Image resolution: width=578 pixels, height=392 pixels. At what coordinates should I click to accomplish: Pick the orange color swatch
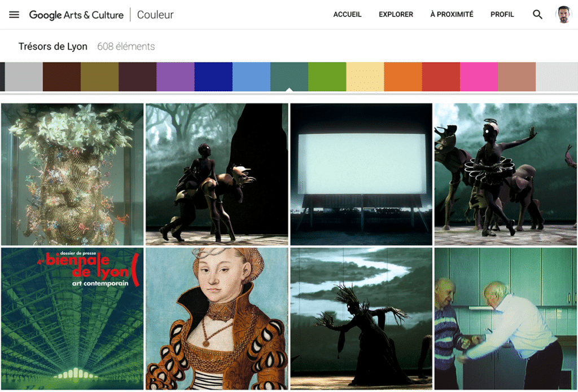pos(403,77)
